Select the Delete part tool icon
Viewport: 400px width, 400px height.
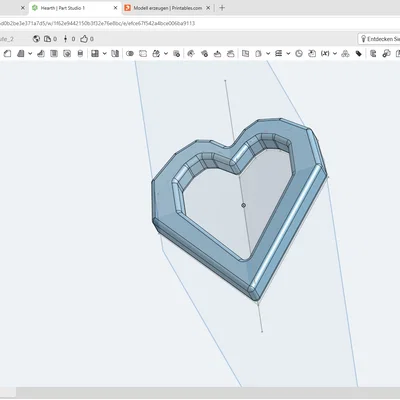click(177, 53)
